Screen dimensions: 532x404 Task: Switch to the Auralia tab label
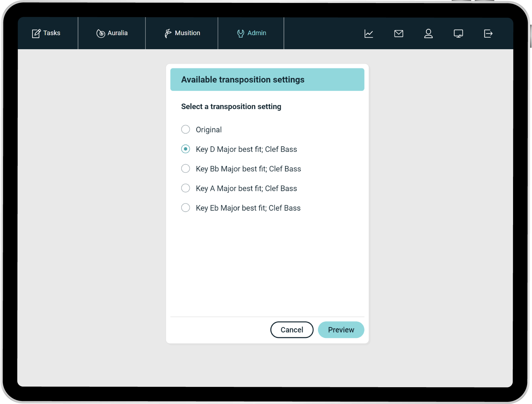click(x=118, y=33)
